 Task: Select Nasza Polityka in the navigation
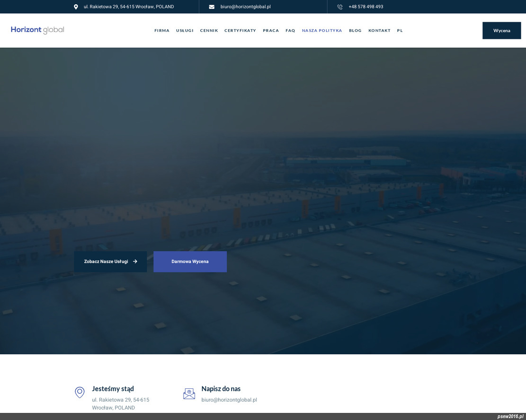tap(322, 30)
